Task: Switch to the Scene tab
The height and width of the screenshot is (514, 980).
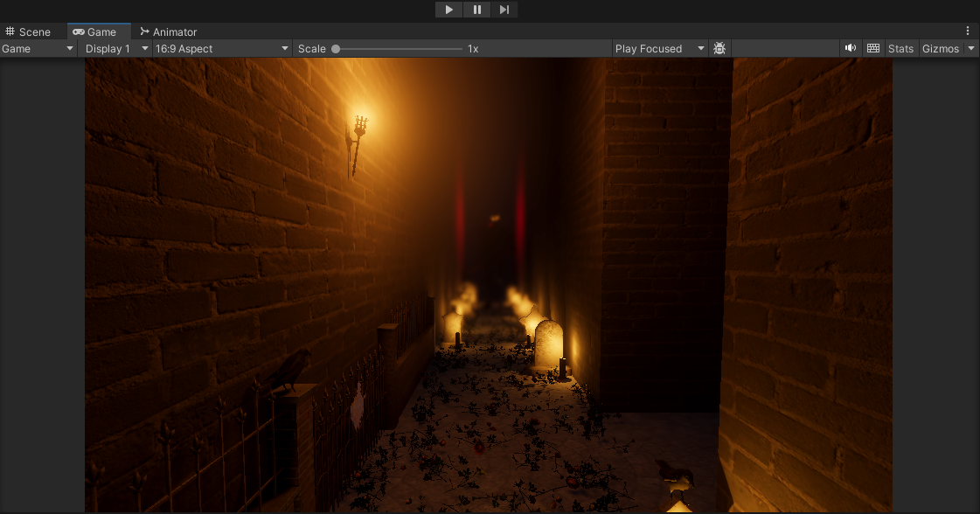Action: coord(29,31)
